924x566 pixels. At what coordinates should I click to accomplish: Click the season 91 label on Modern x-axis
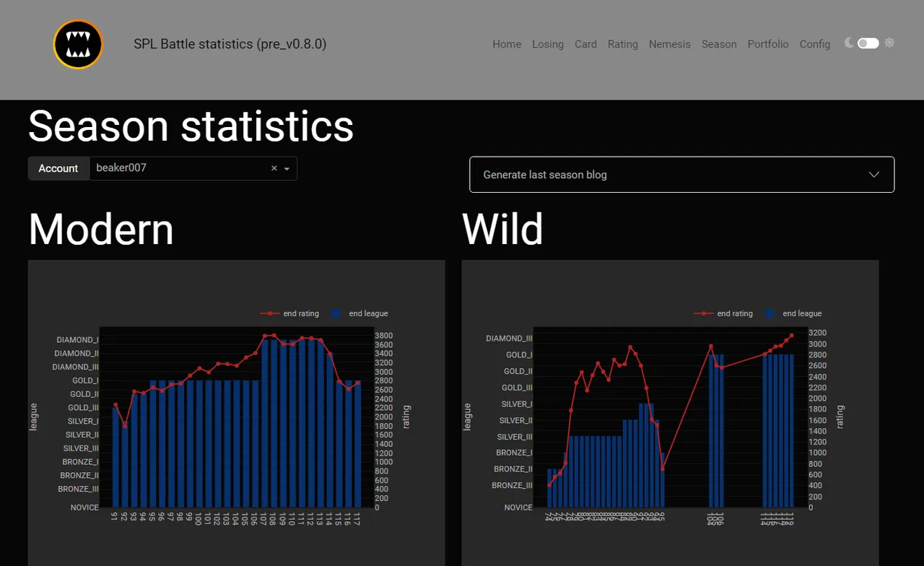pos(115,517)
